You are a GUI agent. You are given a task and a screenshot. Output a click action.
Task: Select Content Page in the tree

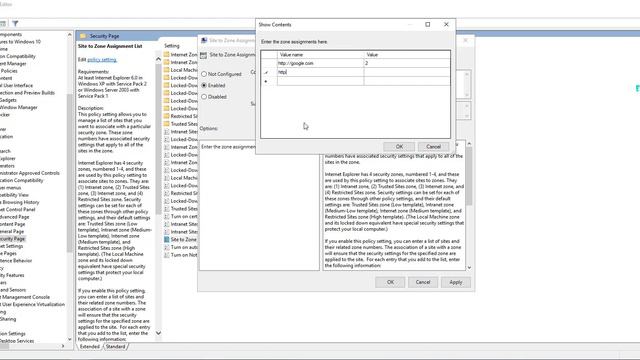pos(13,224)
